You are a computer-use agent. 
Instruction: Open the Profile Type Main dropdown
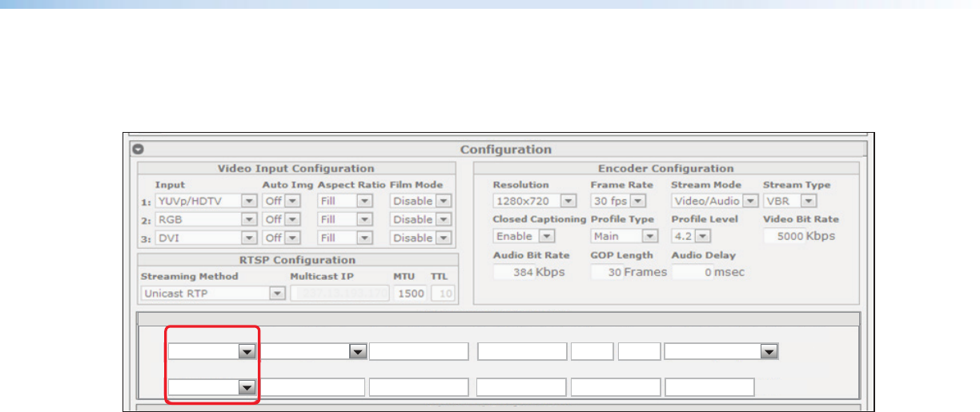624,236
